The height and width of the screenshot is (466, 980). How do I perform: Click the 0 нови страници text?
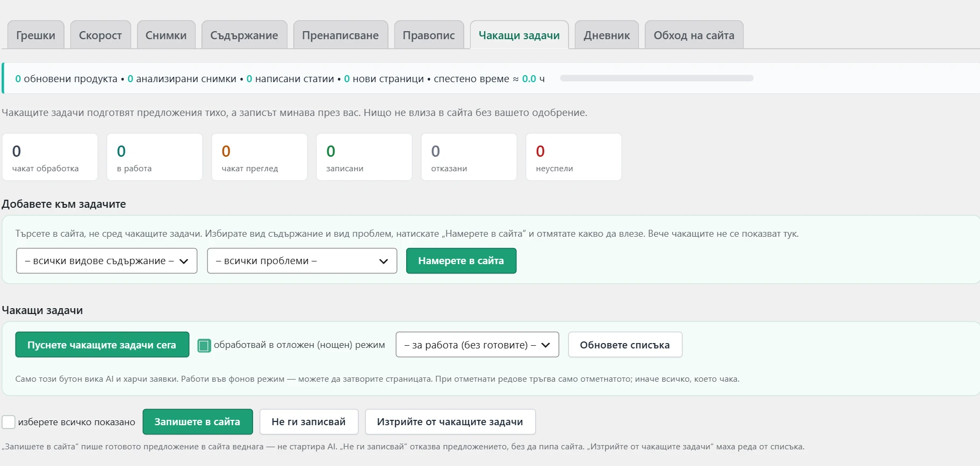pos(384,79)
